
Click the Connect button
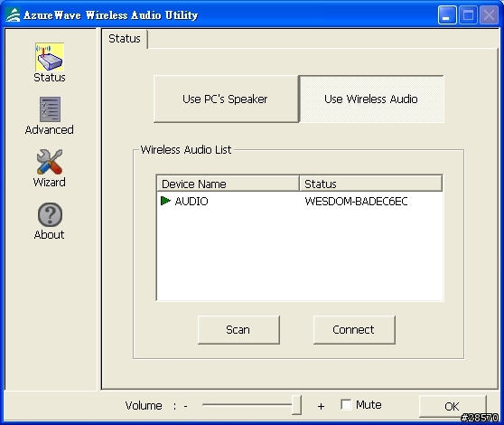click(354, 330)
